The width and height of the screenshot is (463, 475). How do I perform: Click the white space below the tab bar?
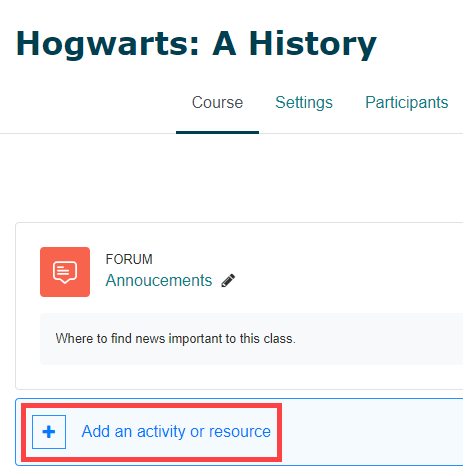click(231, 178)
